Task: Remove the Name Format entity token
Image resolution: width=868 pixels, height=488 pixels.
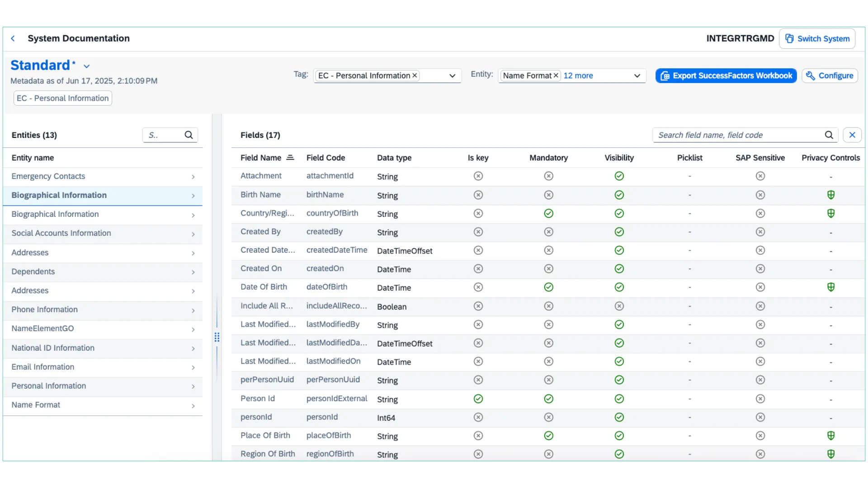Action: [x=556, y=75]
